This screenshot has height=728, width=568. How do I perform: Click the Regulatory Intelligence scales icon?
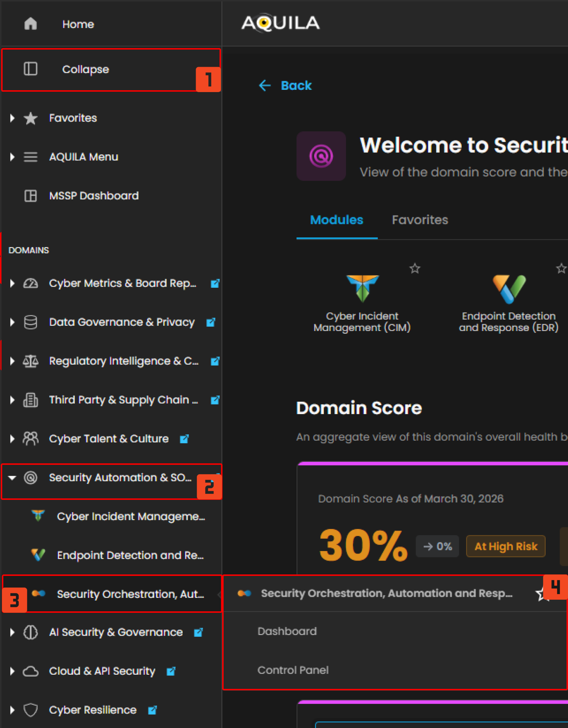point(31,361)
